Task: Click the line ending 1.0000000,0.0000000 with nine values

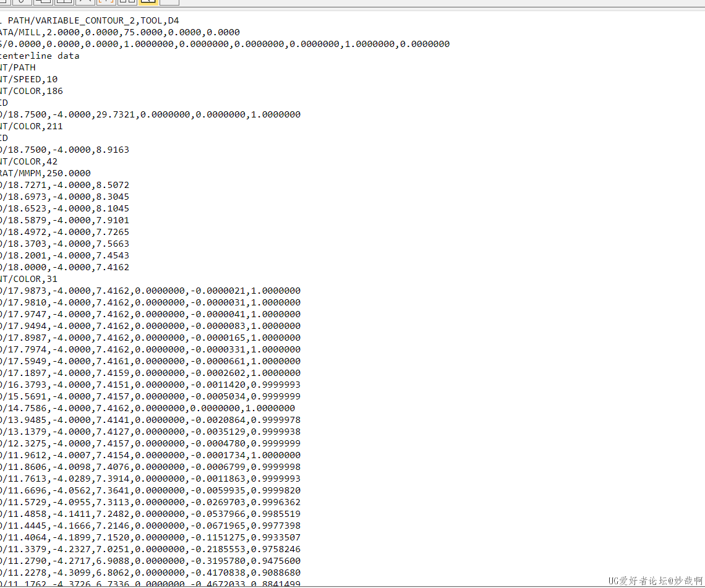Action: click(225, 44)
